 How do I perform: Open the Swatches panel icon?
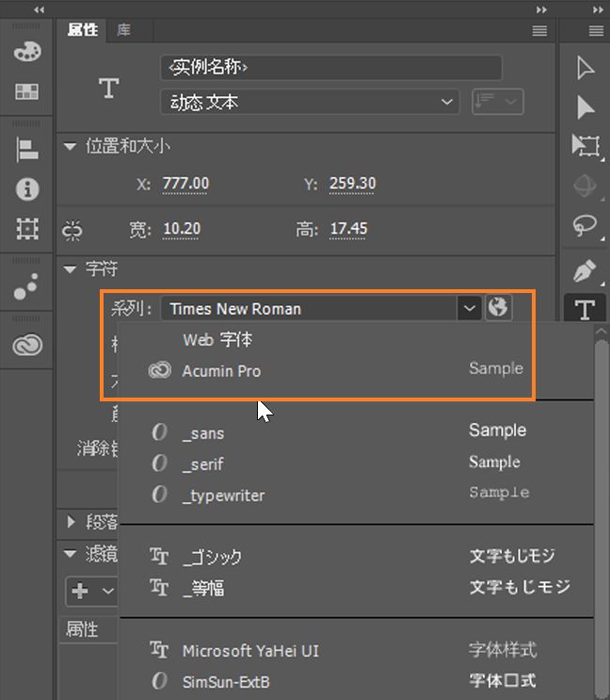26,91
